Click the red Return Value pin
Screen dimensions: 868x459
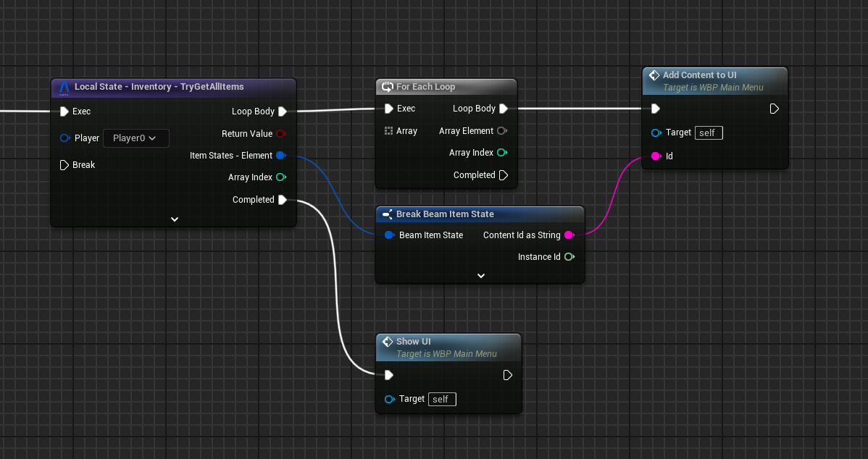coord(280,134)
